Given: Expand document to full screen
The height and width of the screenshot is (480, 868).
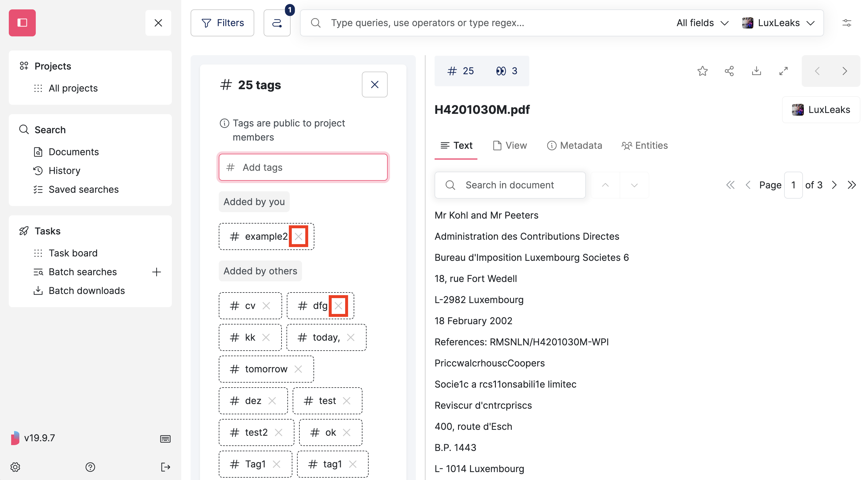Looking at the screenshot, I should pyautogui.click(x=784, y=71).
